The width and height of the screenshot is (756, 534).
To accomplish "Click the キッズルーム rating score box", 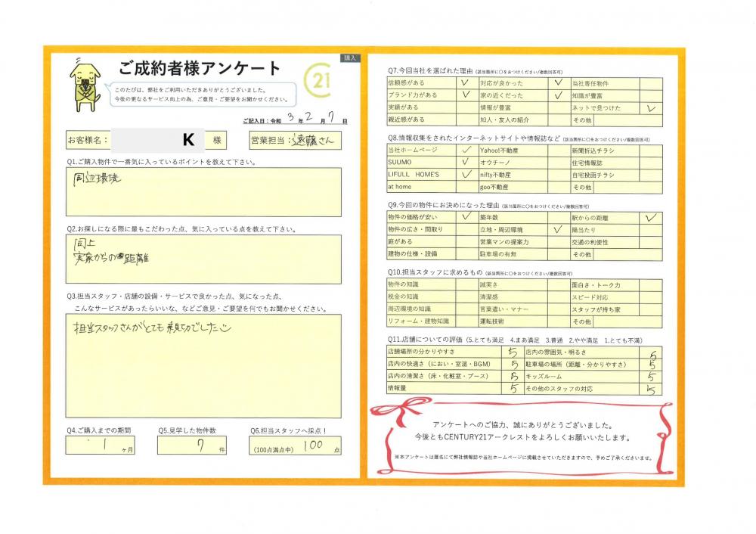I will pos(650,376).
